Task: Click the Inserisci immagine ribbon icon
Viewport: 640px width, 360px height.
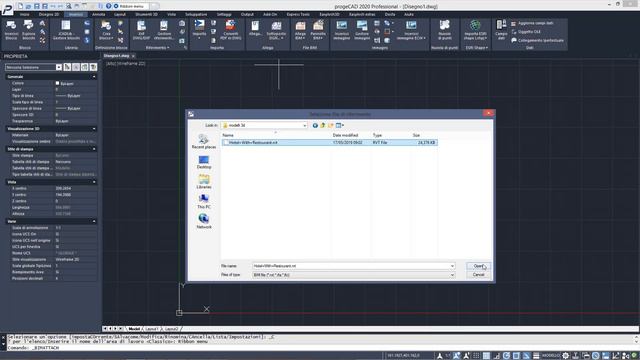Action: coord(342,30)
